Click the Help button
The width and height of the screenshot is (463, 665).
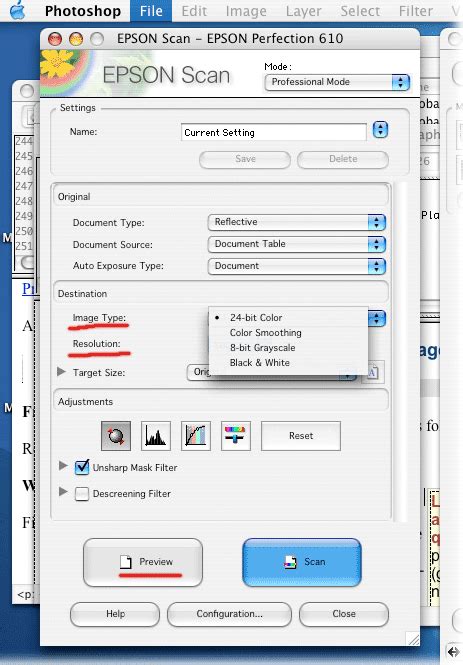(x=115, y=614)
